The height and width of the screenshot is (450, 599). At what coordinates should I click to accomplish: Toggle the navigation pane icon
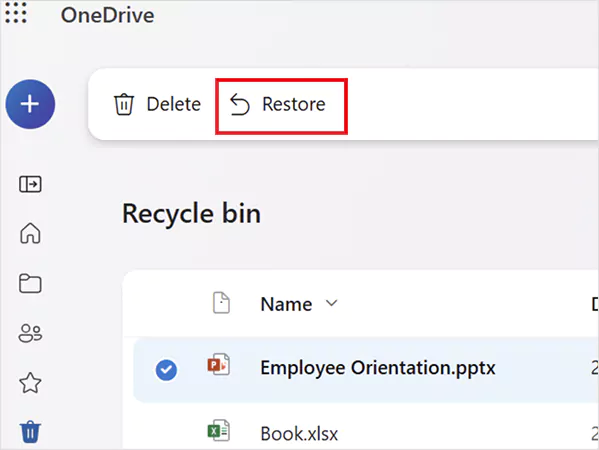[x=30, y=184]
